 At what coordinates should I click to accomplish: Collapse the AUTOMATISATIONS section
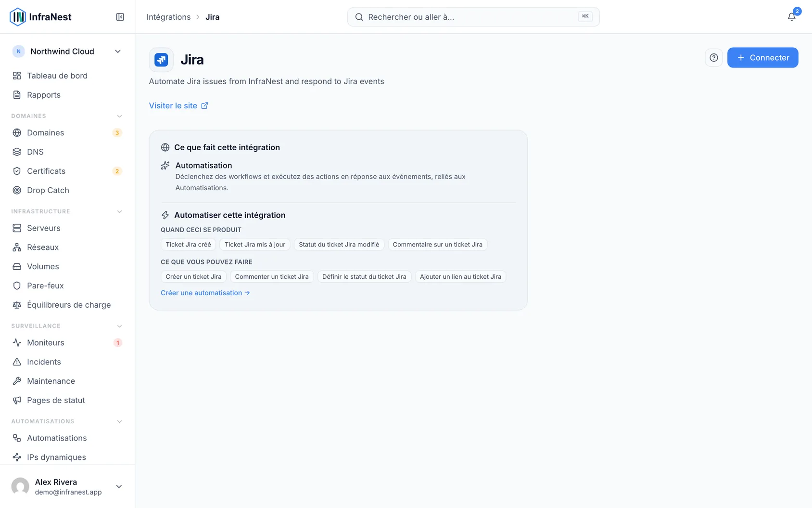tap(119, 421)
